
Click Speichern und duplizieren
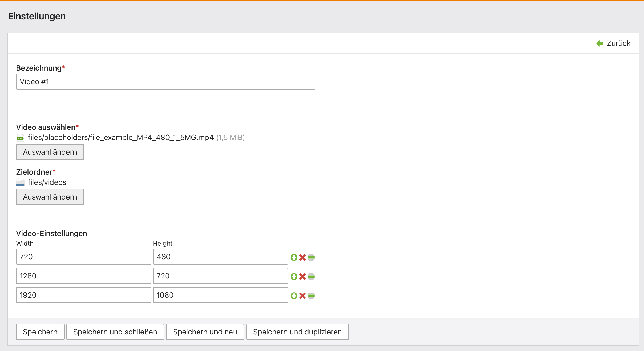coord(297,332)
